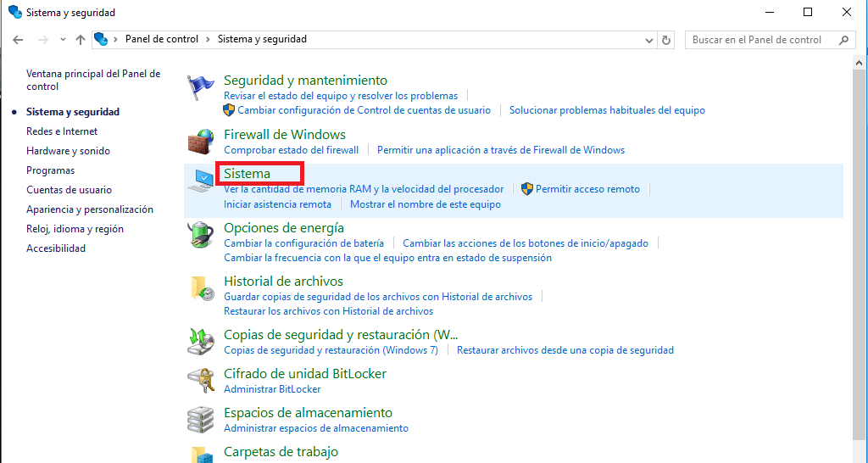Open Cifrado de unidad BitLocker heading
Viewport: 868px width, 463px height.
pyautogui.click(x=305, y=374)
